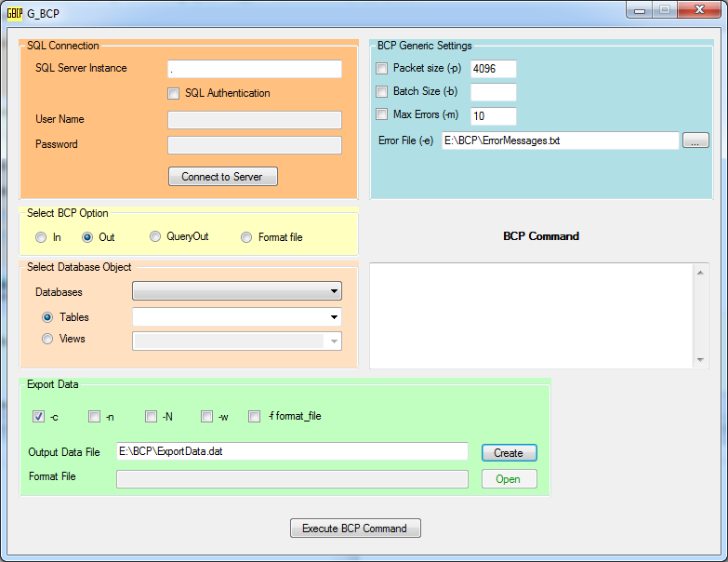Click the G_BCP application icon in title bar
The height and width of the screenshot is (562, 728).
[x=14, y=13]
